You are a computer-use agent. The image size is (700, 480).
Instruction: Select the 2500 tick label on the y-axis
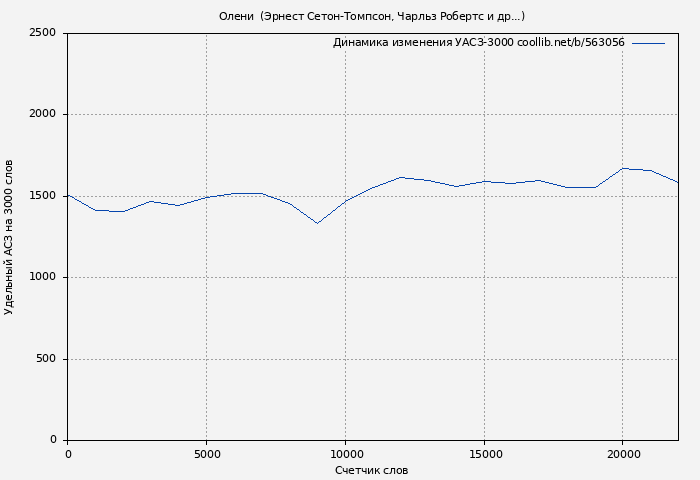click(42, 33)
